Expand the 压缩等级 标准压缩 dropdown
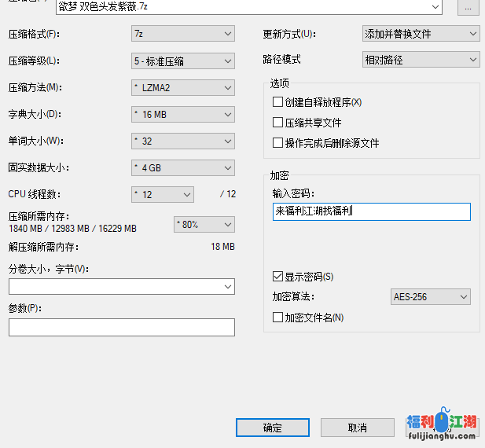The image size is (485, 448). point(182,61)
